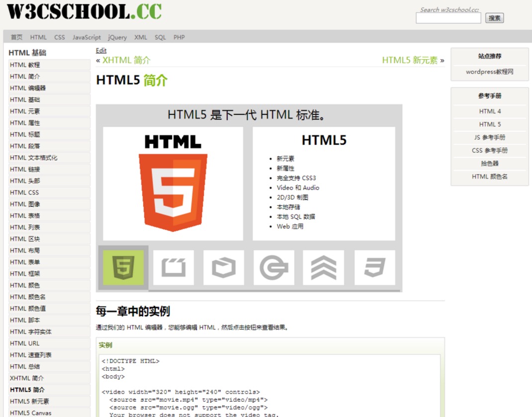Select the 3D cube thumbnail icon
This screenshot has width=532, height=417.
224,268
